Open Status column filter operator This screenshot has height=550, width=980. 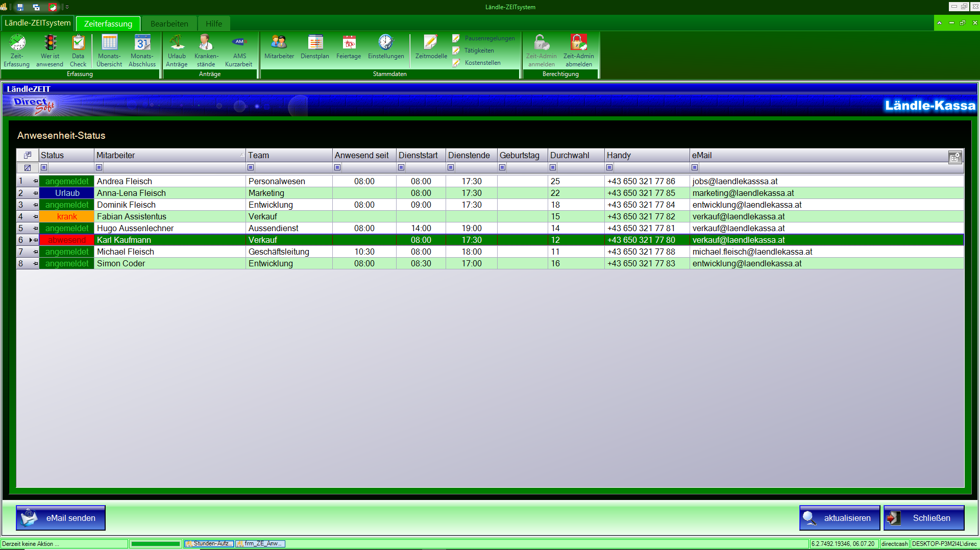coord(44,167)
